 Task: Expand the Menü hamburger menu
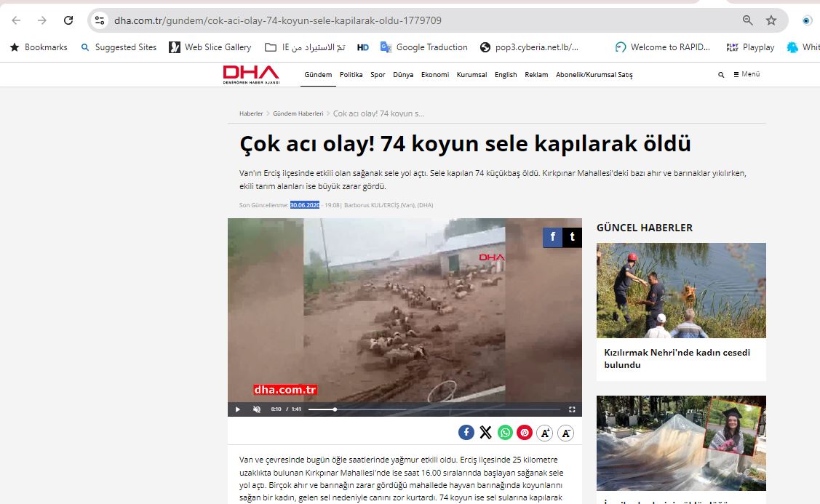pyautogui.click(x=747, y=74)
